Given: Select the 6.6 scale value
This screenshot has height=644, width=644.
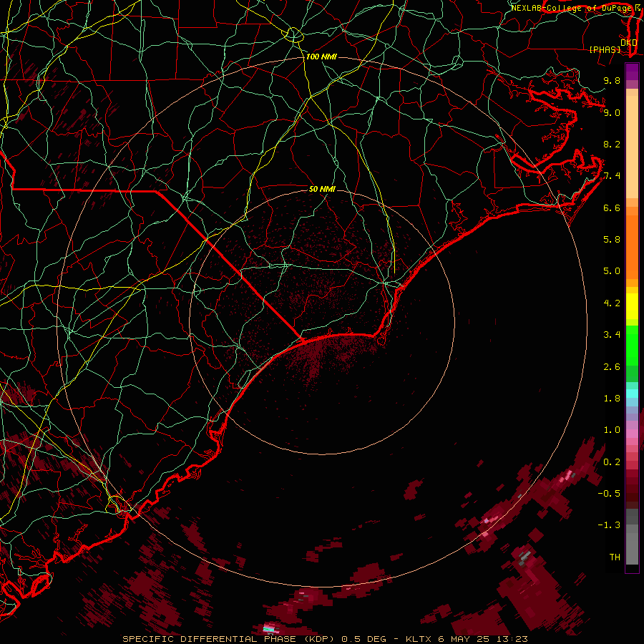Looking at the screenshot, I should (612, 208).
